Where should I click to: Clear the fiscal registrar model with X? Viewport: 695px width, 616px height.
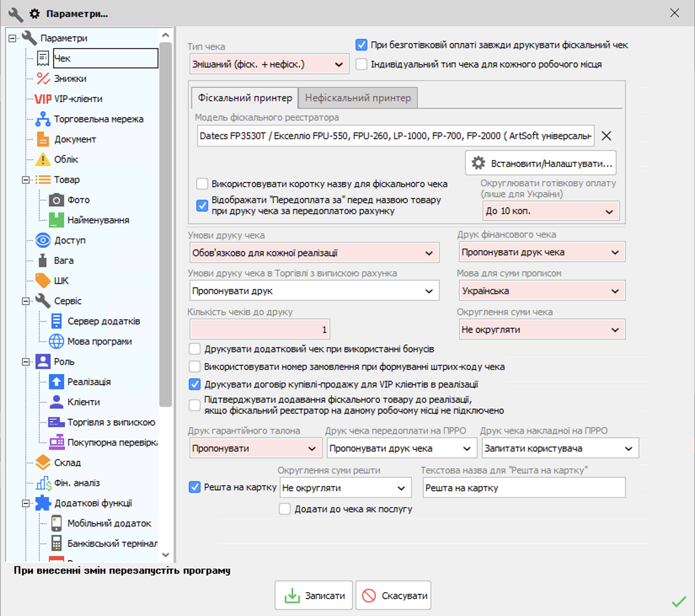(x=606, y=136)
